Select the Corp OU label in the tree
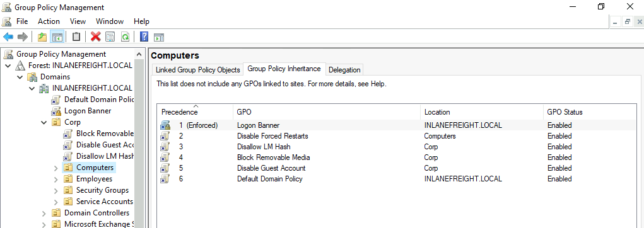This screenshot has width=644, height=228. (73, 122)
